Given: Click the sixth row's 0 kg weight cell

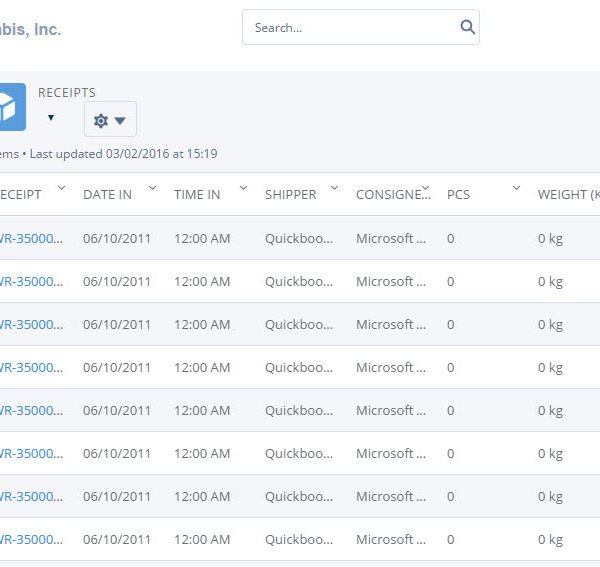Looking at the screenshot, I should coord(550,453).
